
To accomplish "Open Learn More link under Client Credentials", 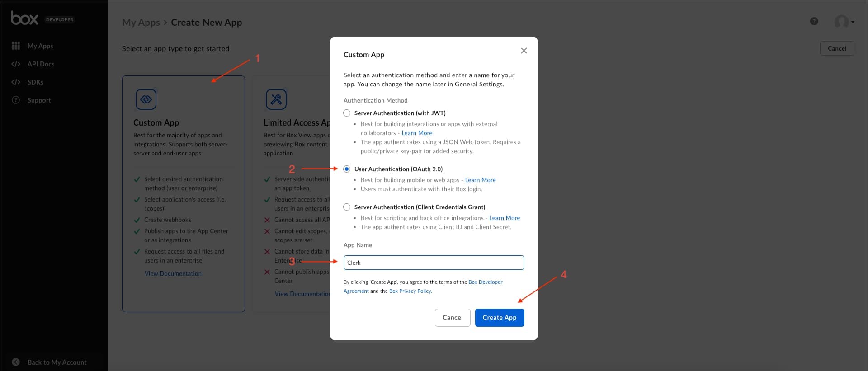I will (x=505, y=218).
